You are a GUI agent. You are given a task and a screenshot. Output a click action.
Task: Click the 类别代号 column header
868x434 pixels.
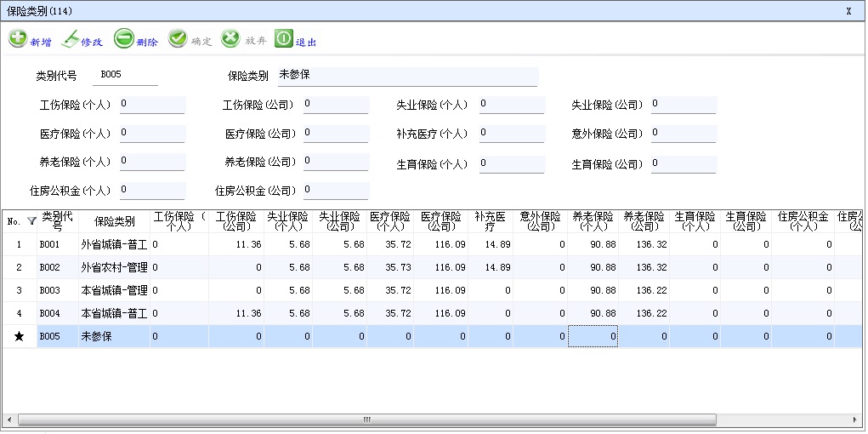58,221
